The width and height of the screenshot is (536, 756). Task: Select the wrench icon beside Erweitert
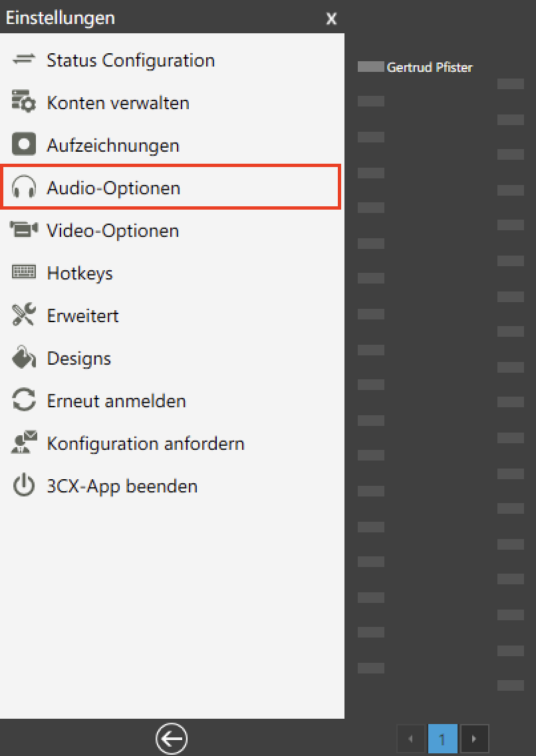pos(23,315)
